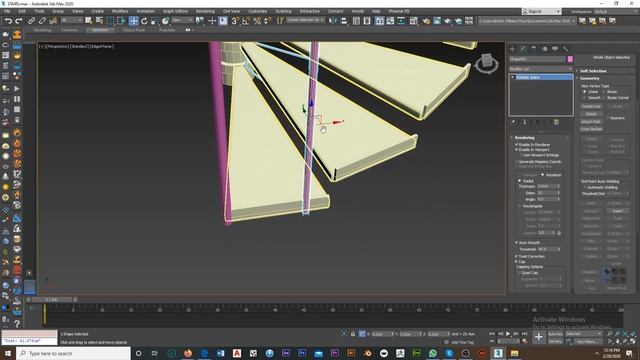The image size is (640, 360).
Task: Open the Graph Editors menu
Action: (176, 11)
